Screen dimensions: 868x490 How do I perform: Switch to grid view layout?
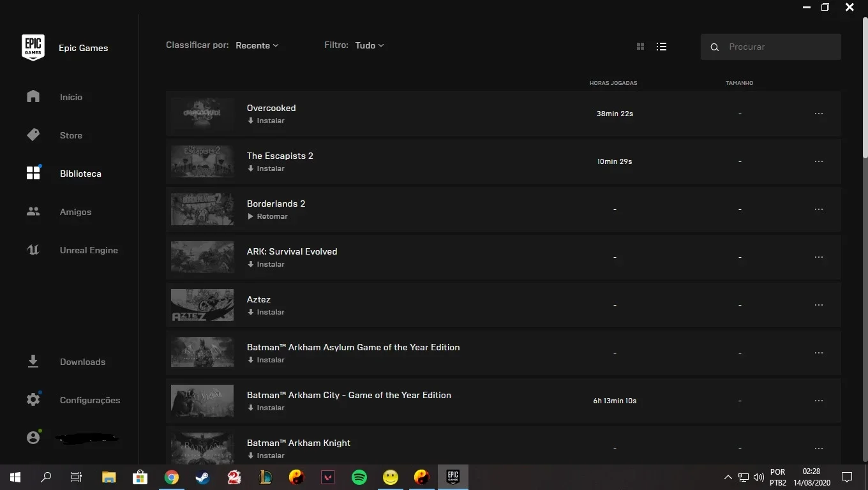click(640, 47)
